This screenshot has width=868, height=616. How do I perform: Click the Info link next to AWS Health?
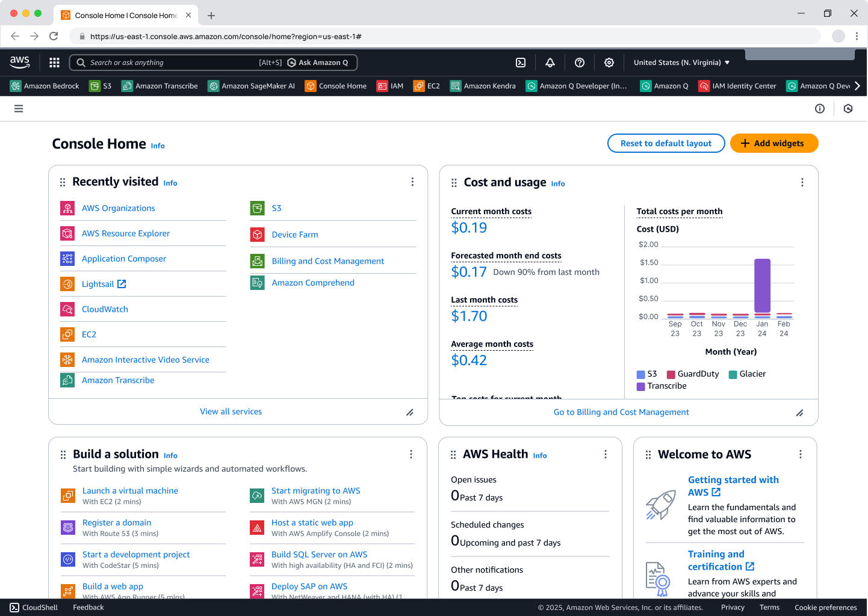point(540,455)
